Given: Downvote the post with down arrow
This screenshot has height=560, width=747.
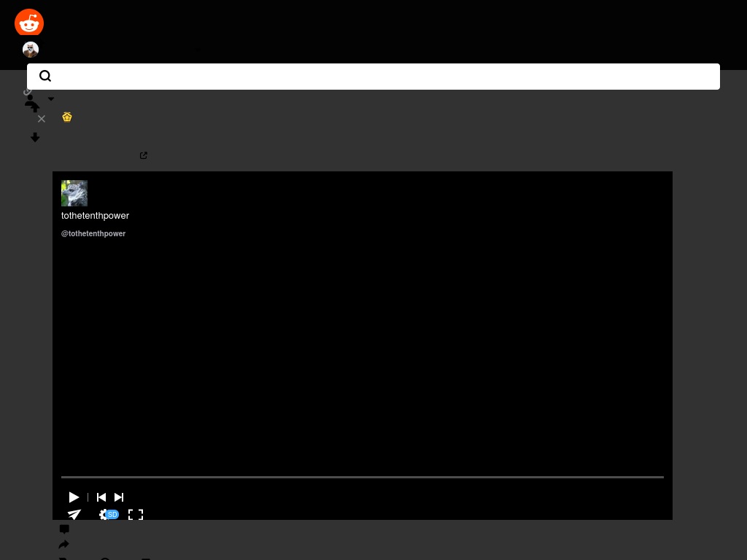Looking at the screenshot, I should pyautogui.click(x=35, y=138).
